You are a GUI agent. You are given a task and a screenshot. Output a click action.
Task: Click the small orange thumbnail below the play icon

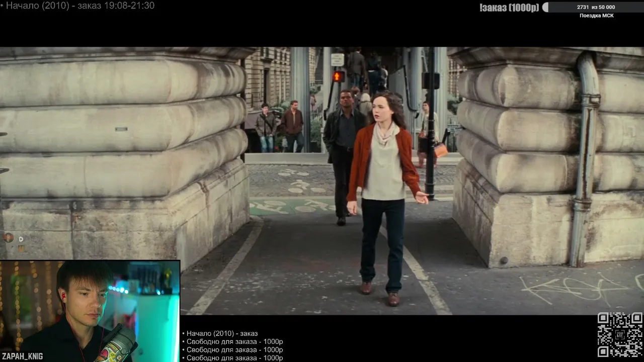coord(21,248)
